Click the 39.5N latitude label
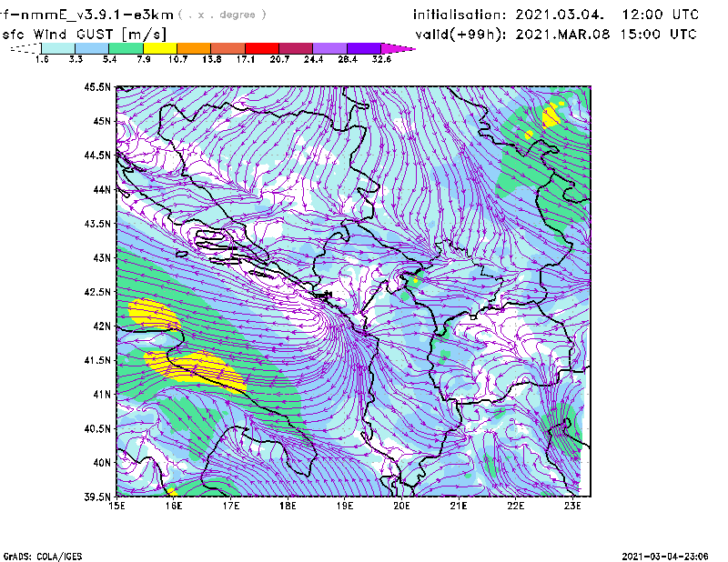This screenshot has height=562, width=728. tap(97, 497)
